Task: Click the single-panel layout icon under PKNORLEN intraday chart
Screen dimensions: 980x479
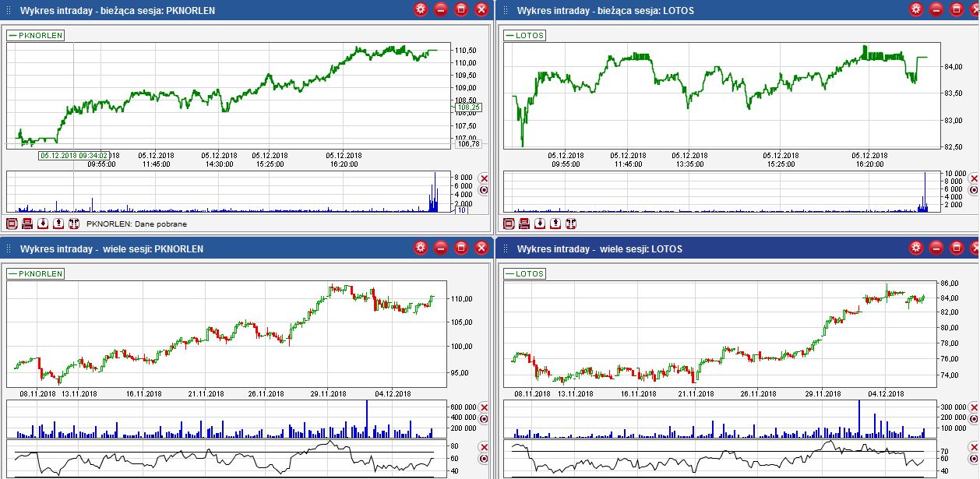Action: [x=12, y=224]
